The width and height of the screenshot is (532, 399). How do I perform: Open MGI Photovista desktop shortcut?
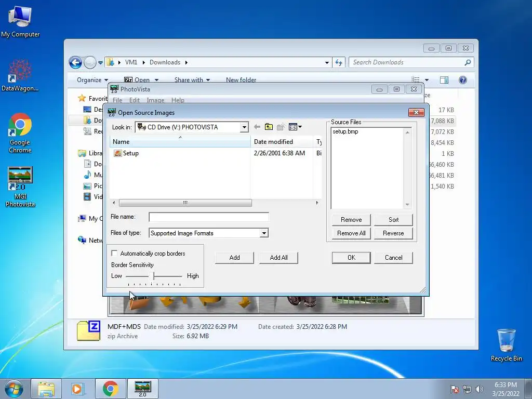pos(20,187)
